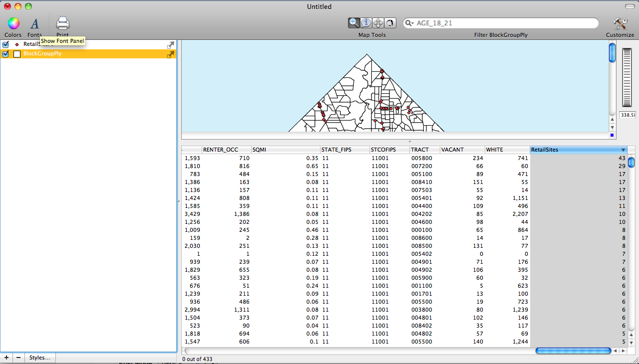Click the Styles... button
This screenshot has height=364, width=639.
[x=39, y=358]
